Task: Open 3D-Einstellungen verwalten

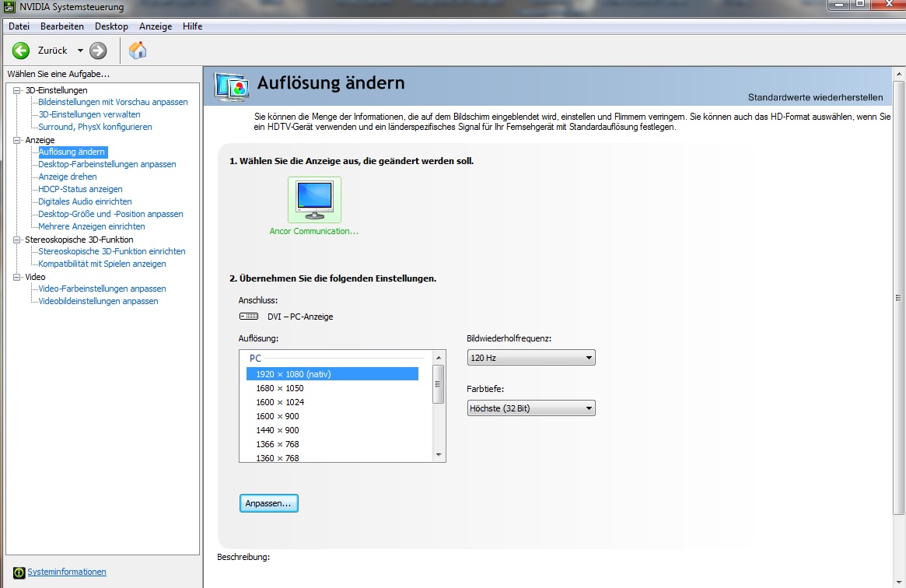Action: pyautogui.click(x=89, y=114)
